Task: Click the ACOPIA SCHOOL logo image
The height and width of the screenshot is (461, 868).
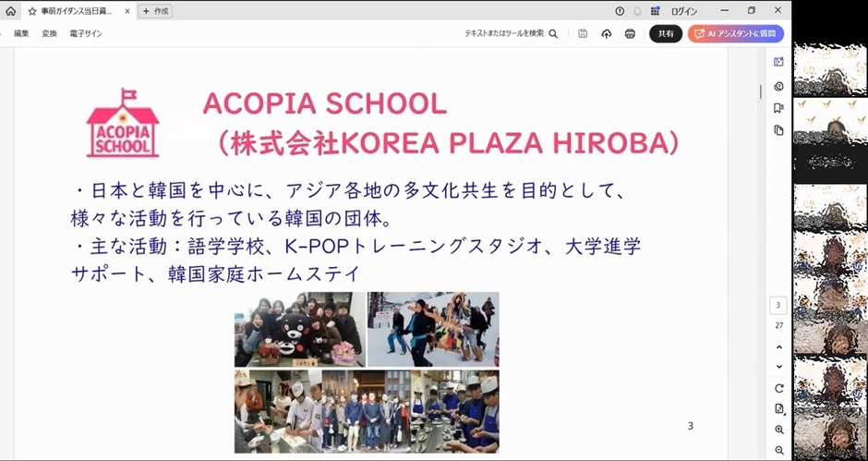Action: tap(122, 123)
